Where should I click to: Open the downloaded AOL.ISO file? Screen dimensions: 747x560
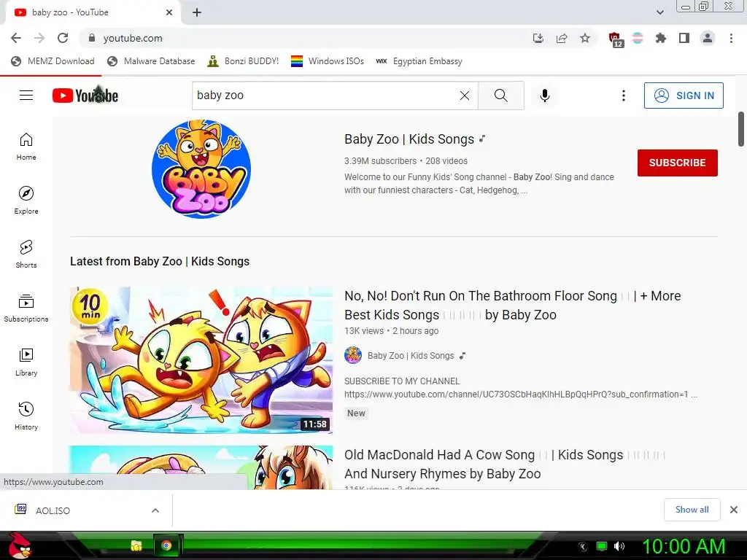point(53,510)
